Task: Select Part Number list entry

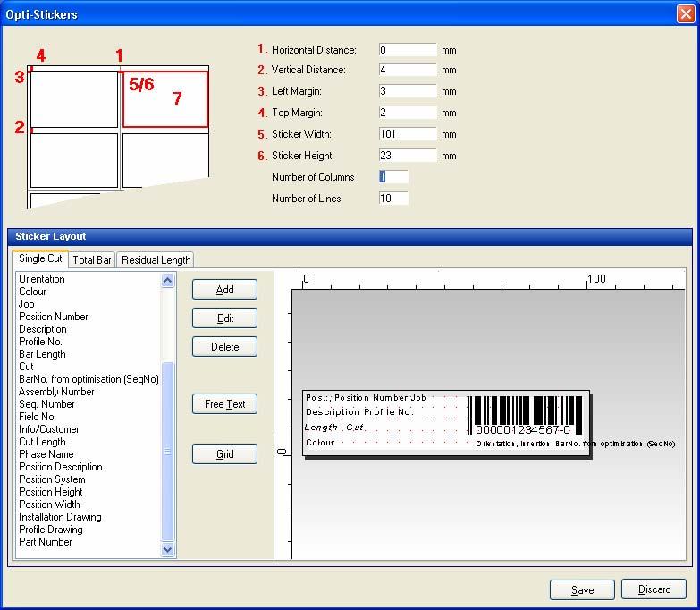Action: coord(45,542)
